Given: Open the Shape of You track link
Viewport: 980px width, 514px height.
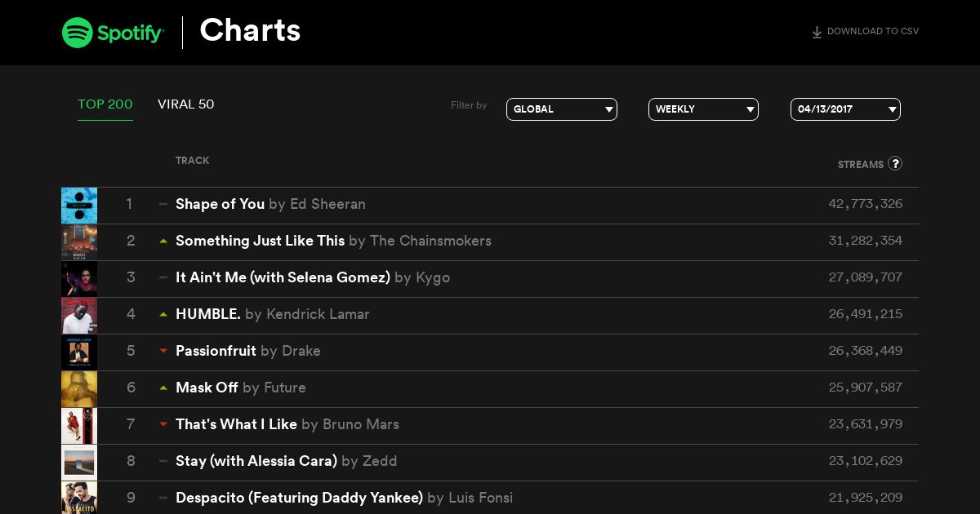Looking at the screenshot, I should click(x=220, y=204).
